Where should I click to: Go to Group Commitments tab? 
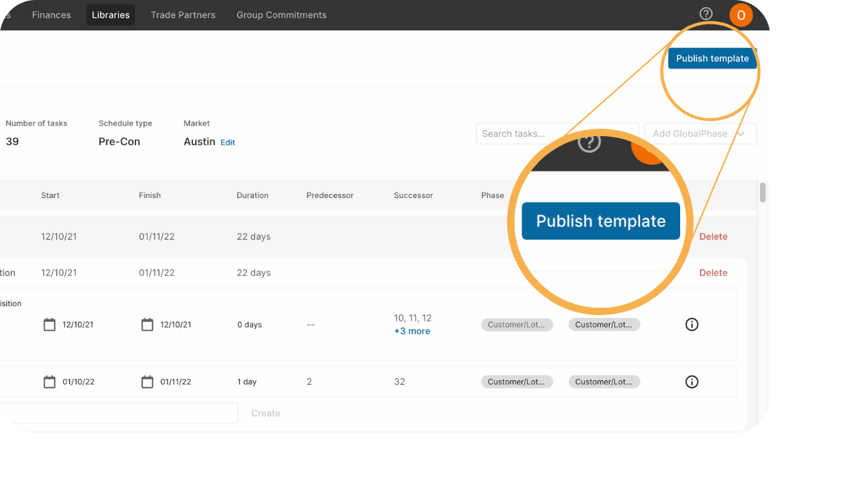pyautogui.click(x=281, y=15)
